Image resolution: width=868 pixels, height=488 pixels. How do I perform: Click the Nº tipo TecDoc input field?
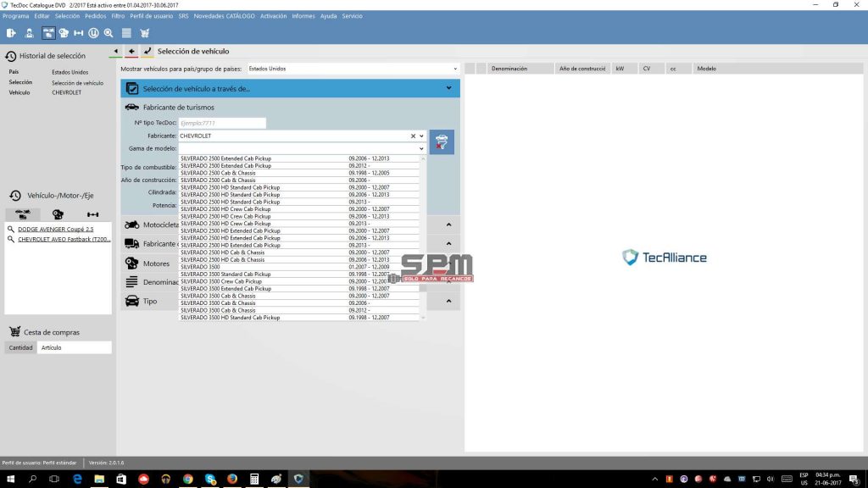[x=222, y=123]
